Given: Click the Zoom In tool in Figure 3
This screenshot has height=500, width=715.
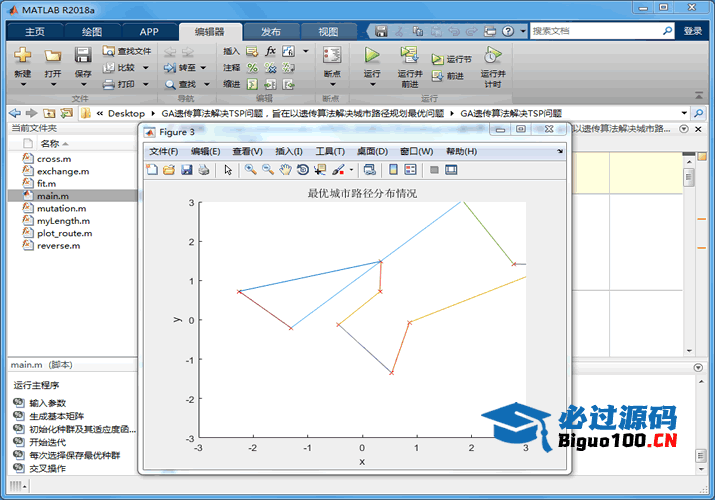Looking at the screenshot, I should click(x=250, y=170).
